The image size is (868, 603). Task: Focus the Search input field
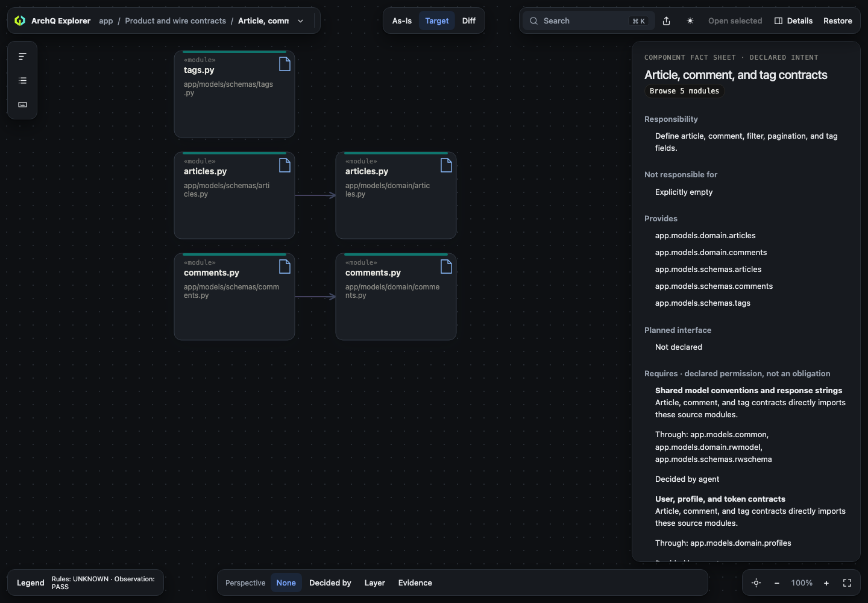click(x=588, y=21)
